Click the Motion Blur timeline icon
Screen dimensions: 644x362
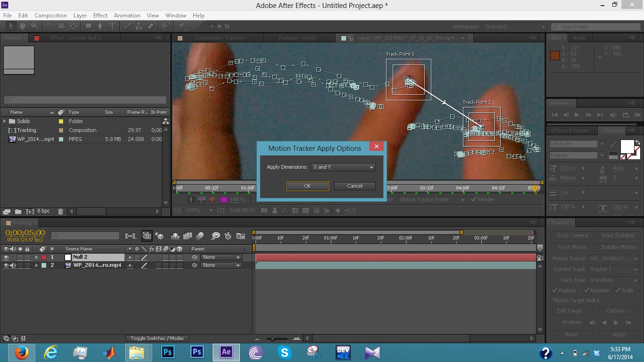[x=200, y=236]
